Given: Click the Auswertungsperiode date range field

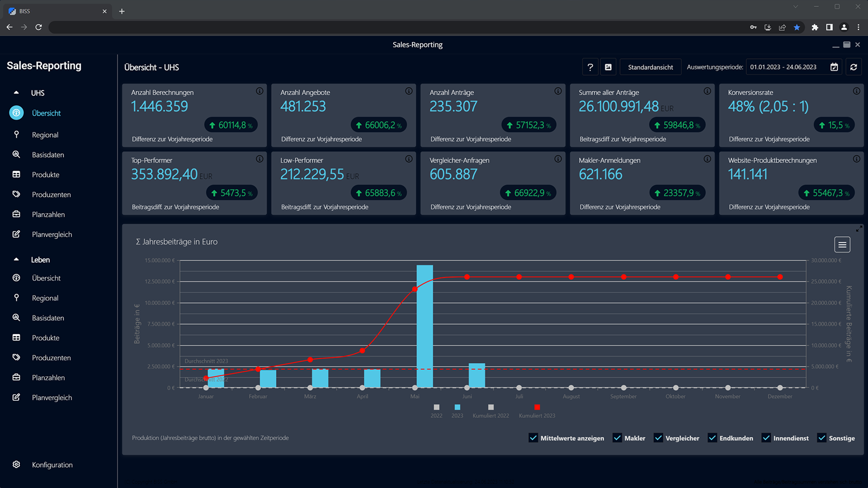Looking at the screenshot, I should [783, 67].
